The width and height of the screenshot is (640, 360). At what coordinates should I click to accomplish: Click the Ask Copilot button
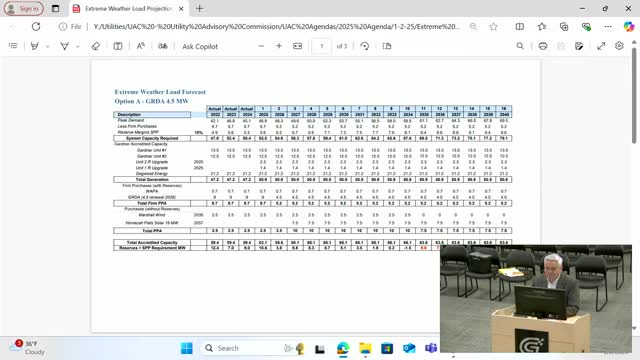[200, 46]
